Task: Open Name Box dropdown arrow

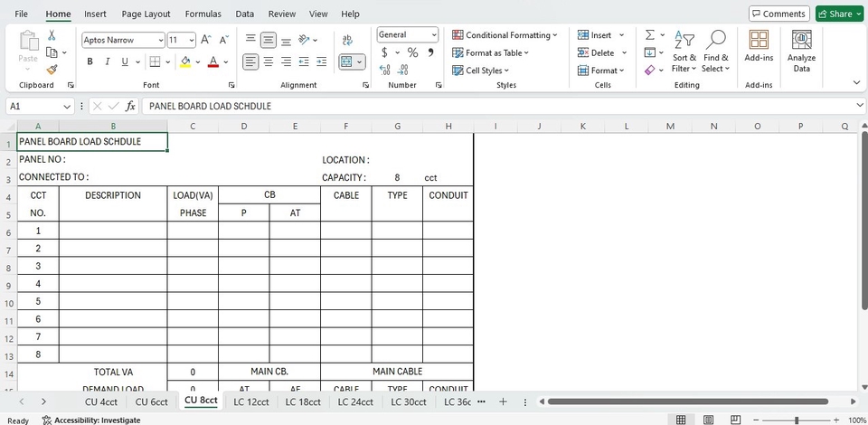Action: point(67,106)
